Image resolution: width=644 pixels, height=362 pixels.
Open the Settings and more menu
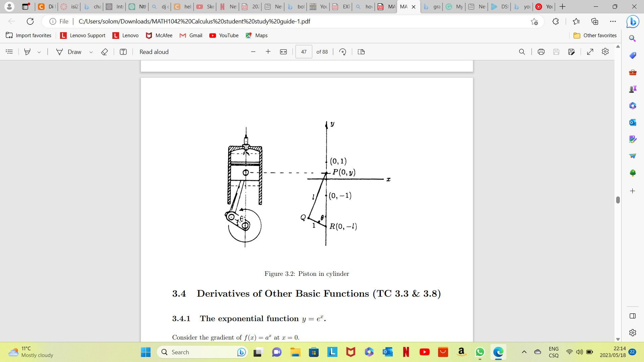613,21
